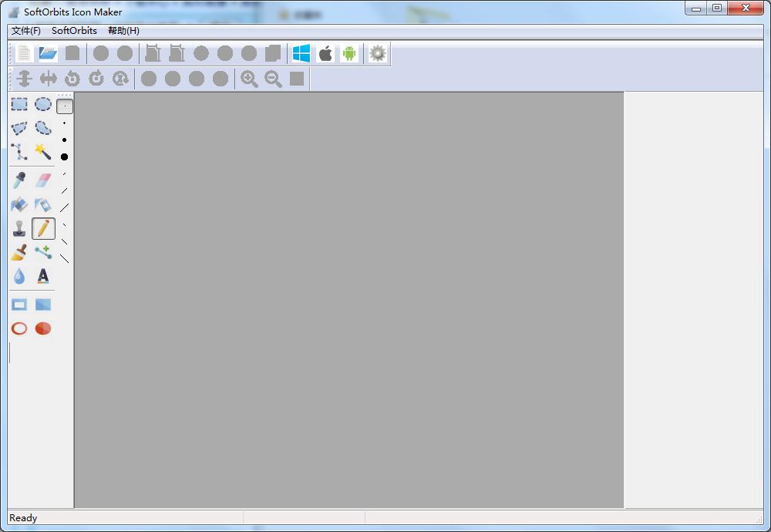Select the eraser tool
The image size is (771, 532).
43,179
